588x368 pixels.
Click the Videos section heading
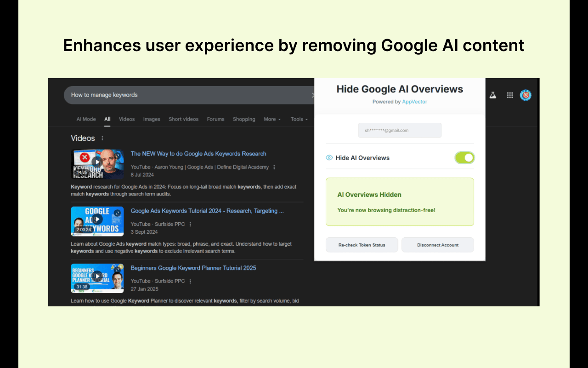point(83,138)
